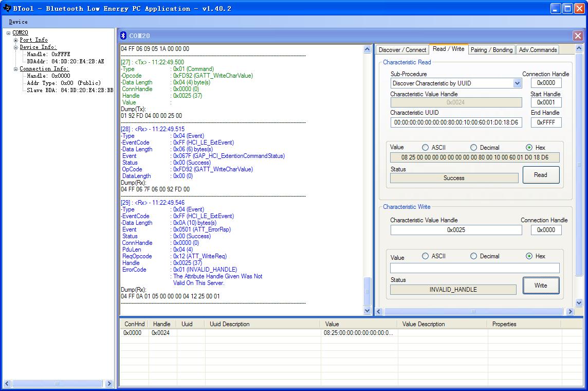Select ASCII in Characteristic Read value
588x391 pixels.
coord(425,148)
